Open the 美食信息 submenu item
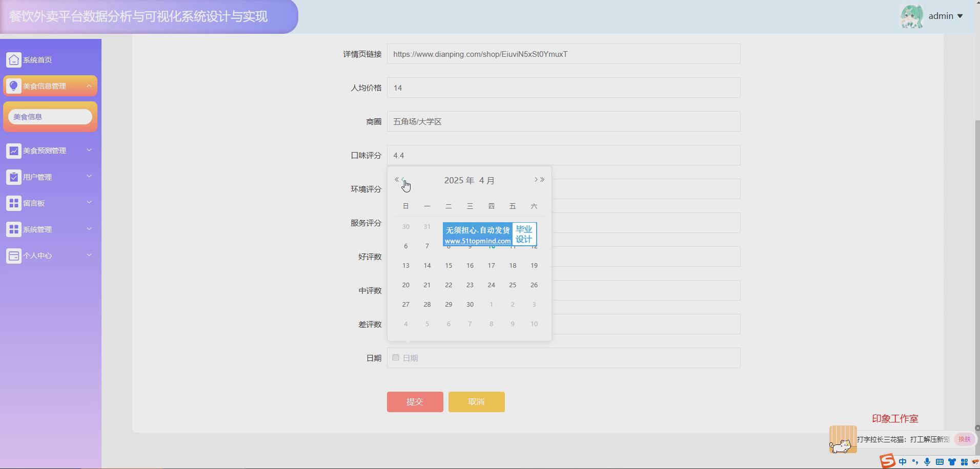The image size is (980, 469). [x=50, y=117]
